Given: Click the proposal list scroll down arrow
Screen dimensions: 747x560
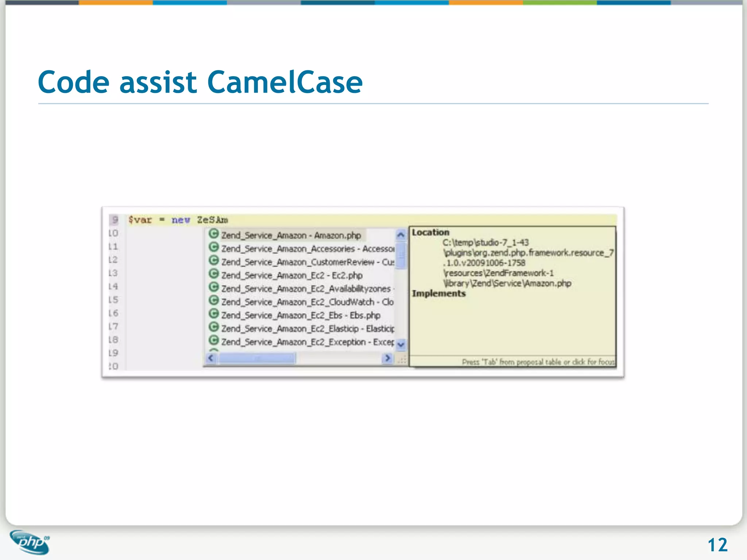Looking at the screenshot, I should click(x=401, y=344).
